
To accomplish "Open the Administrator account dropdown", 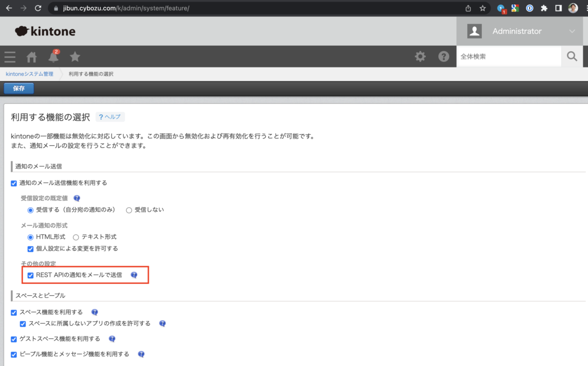I will pyautogui.click(x=517, y=31).
